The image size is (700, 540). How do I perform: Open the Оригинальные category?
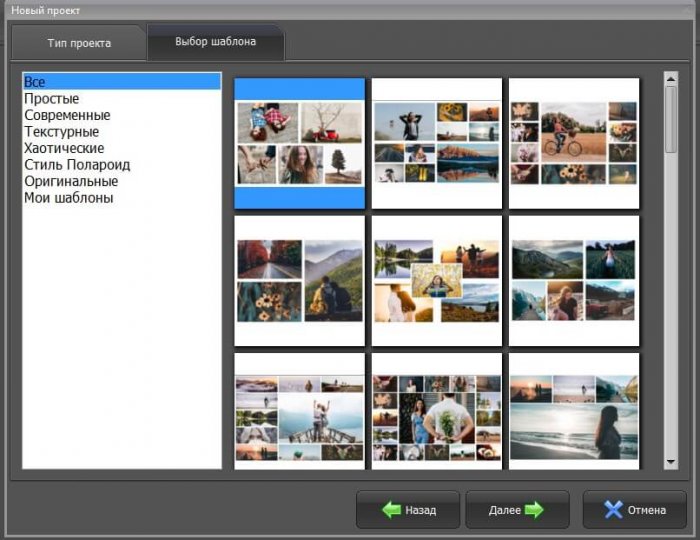coord(71,181)
